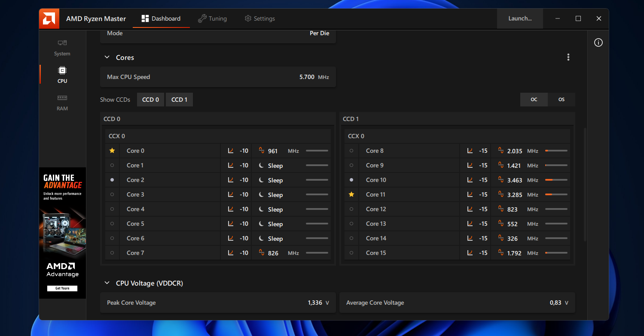644x336 pixels.
Task: Open the System sidebar section
Action: [62, 48]
